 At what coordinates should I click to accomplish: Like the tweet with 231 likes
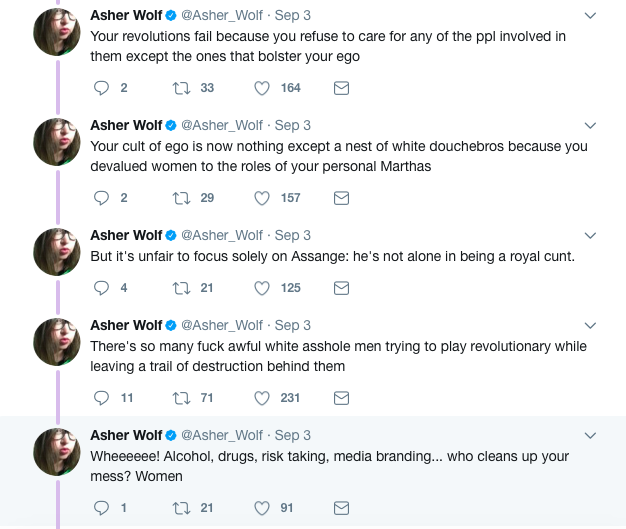coord(262,398)
